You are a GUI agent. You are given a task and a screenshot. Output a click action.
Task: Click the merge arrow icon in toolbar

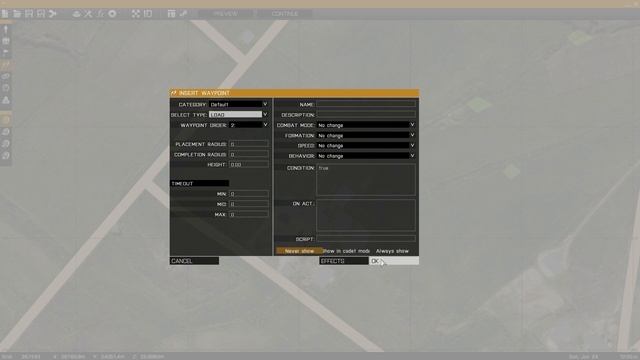pyautogui.click(x=53, y=13)
